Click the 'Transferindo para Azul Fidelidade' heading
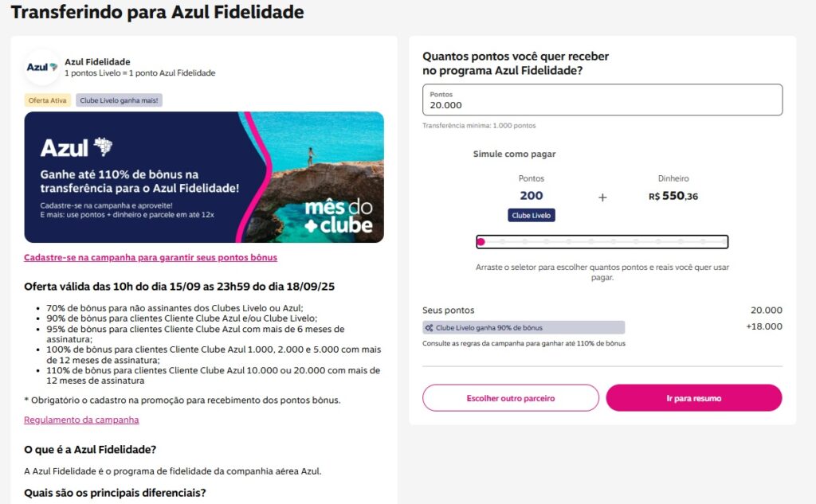The image size is (816, 504). [157, 13]
